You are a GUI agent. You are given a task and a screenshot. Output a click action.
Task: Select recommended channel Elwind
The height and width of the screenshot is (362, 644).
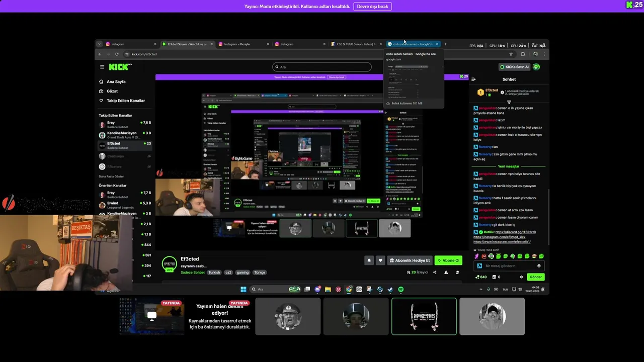coord(125,205)
